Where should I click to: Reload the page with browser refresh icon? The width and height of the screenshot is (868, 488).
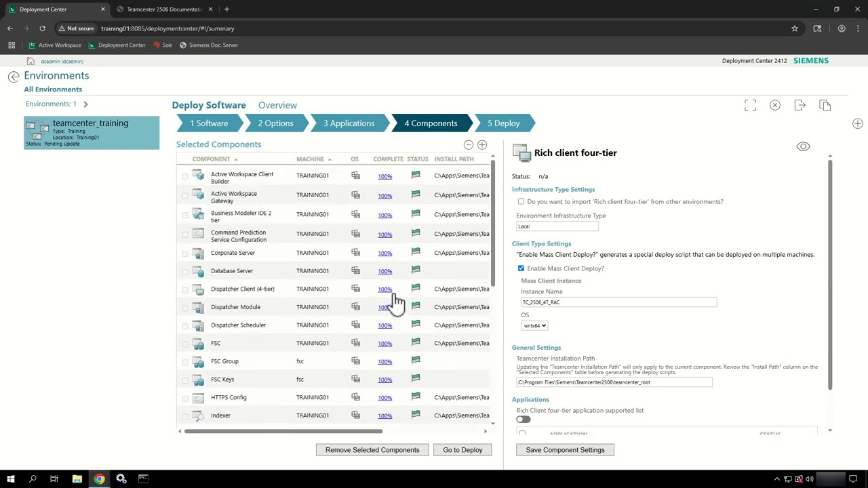pyautogui.click(x=42, y=28)
